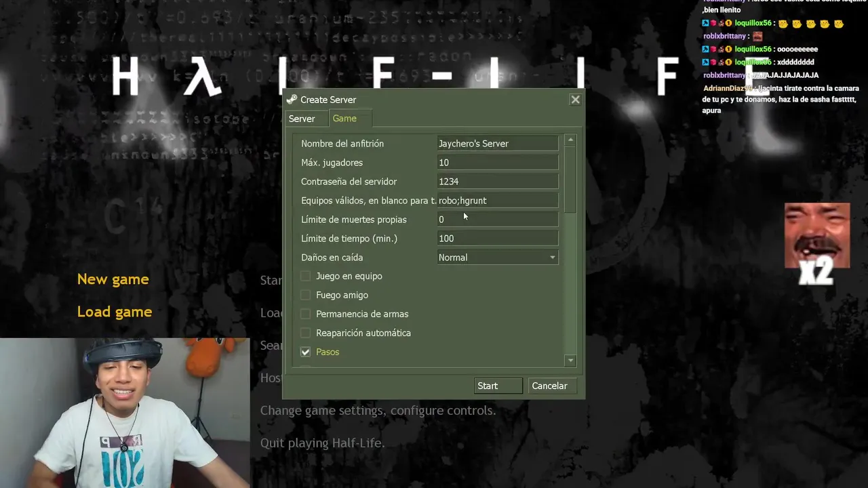
Task: Enable the Juego en equipo checkbox
Action: point(305,276)
